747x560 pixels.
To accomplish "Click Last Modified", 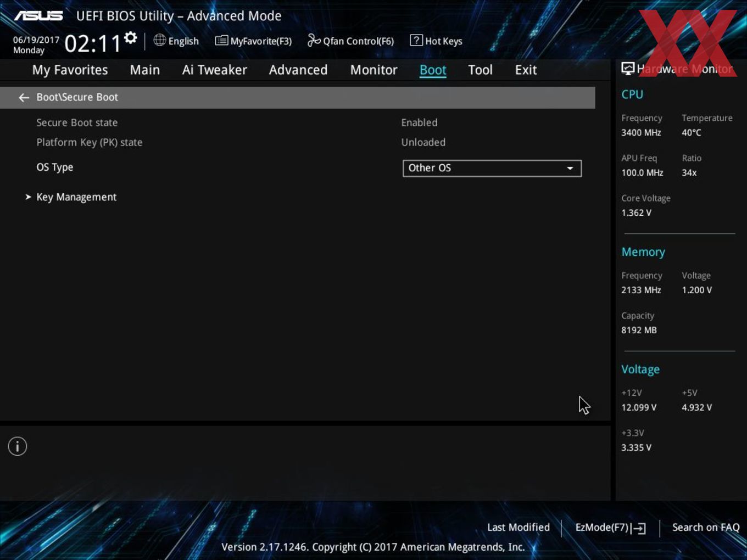I will click(519, 528).
